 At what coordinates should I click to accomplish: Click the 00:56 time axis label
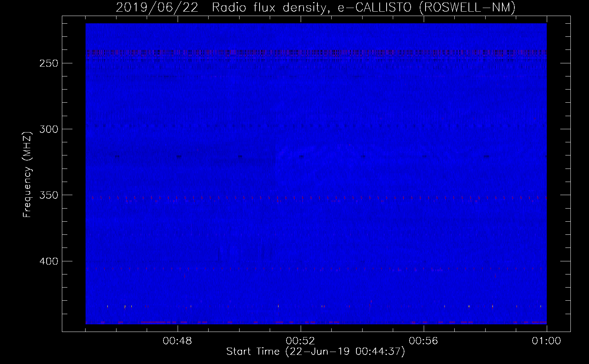[423, 341]
